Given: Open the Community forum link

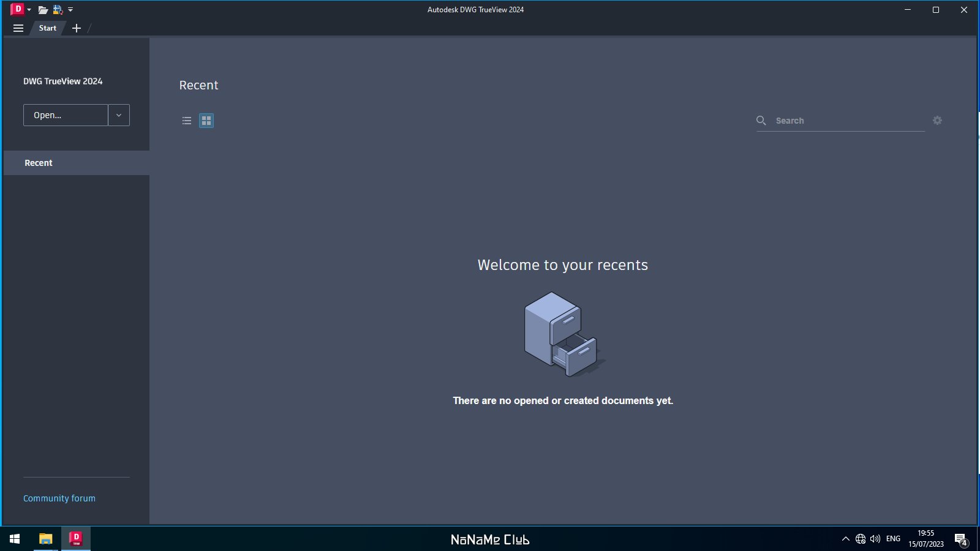Looking at the screenshot, I should point(59,498).
